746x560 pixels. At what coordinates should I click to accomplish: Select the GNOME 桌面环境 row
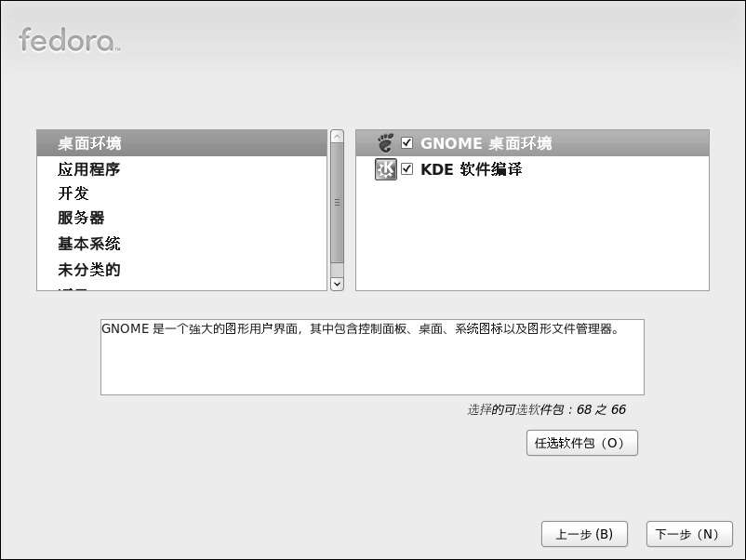[x=532, y=142]
